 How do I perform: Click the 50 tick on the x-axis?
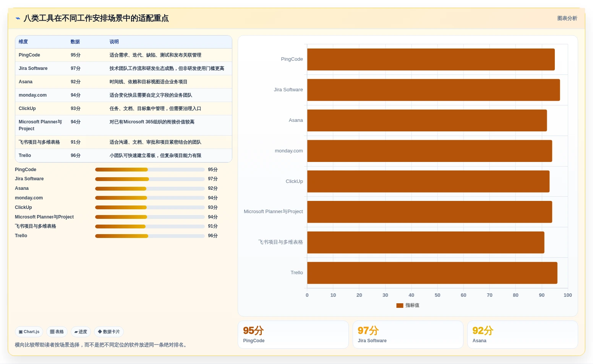(437, 295)
